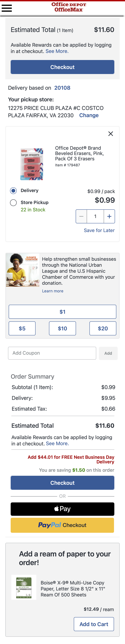Viewport: 125px width, 644px height.
Task: Save the erasers for later
Action: (x=99, y=230)
